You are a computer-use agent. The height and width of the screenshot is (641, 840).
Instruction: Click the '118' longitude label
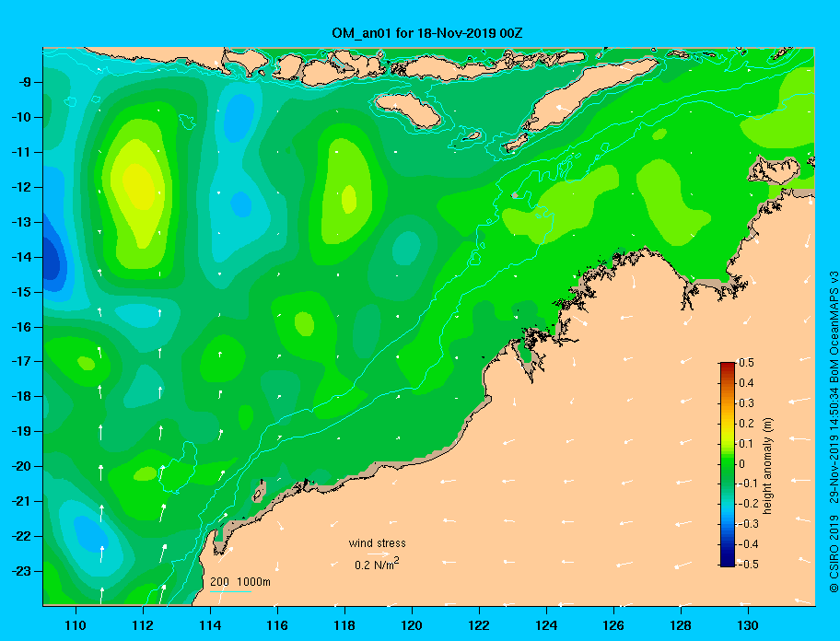(344, 625)
